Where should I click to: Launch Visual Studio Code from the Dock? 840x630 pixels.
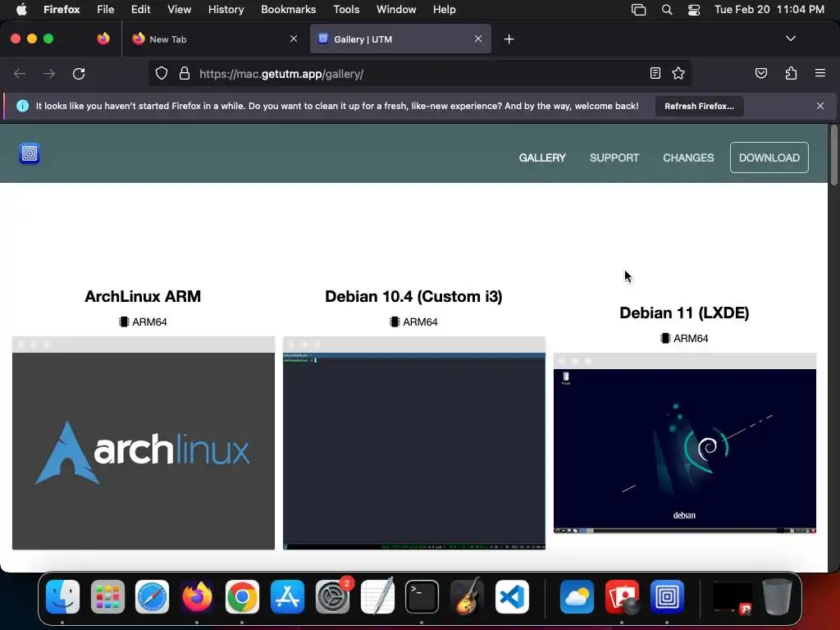[x=512, y=596]
